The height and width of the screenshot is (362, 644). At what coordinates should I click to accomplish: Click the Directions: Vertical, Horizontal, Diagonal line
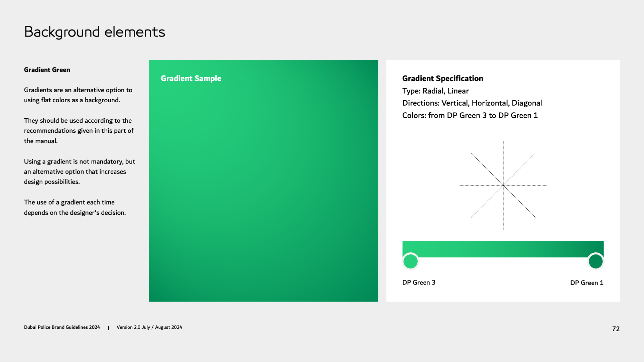point(472,103)
